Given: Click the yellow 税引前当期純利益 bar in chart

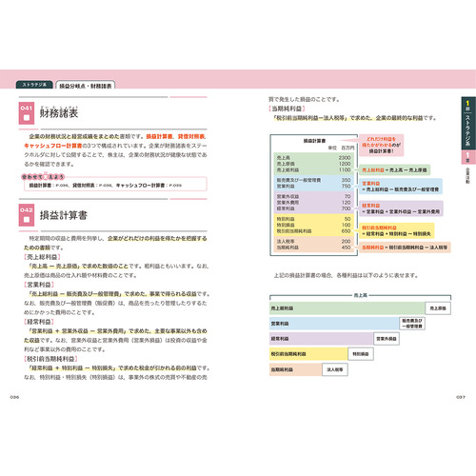Looking at the screenshot, I should (x=308, y=354).
